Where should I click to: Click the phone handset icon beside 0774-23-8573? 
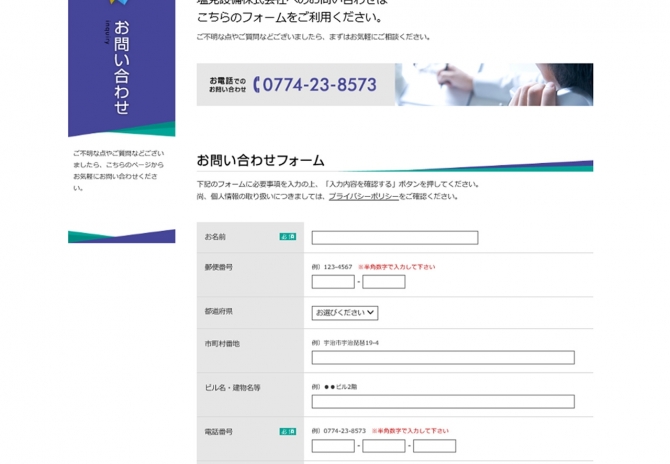click(x=256, y=85)
